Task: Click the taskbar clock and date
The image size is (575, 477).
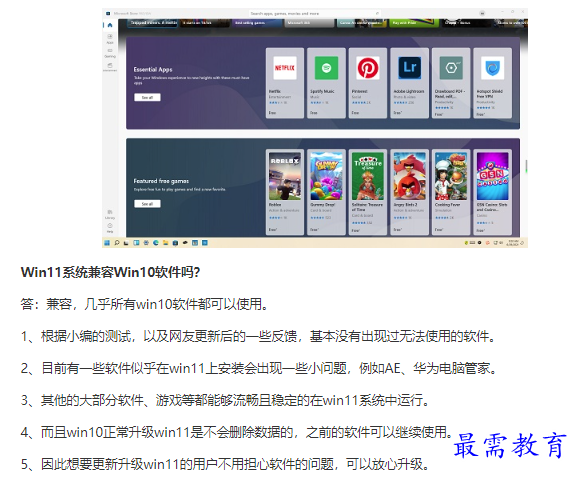Action: pos(513,243)
